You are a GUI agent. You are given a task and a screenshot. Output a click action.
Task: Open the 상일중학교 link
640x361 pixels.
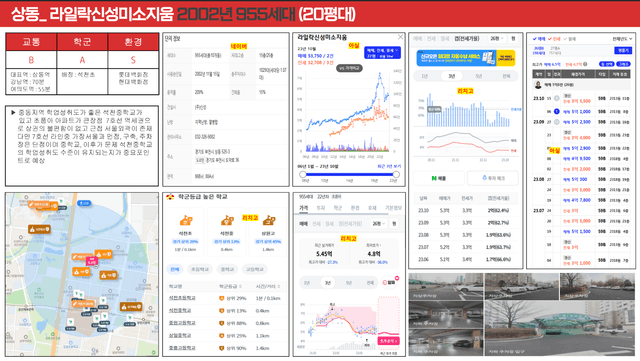[180, 336]
